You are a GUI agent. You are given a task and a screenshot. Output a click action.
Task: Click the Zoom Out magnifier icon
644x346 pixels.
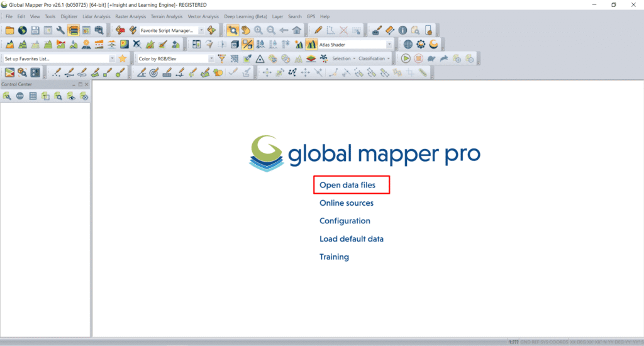[270, 30]
